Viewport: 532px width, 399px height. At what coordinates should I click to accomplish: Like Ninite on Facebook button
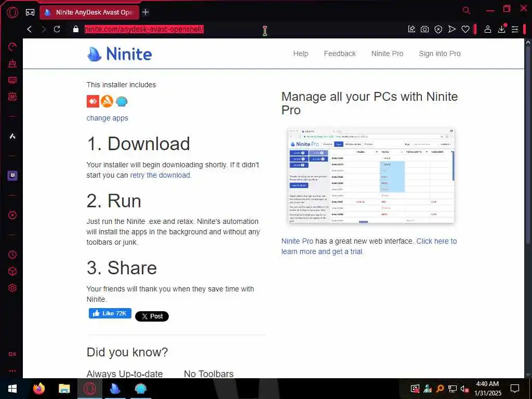[110, 313]
